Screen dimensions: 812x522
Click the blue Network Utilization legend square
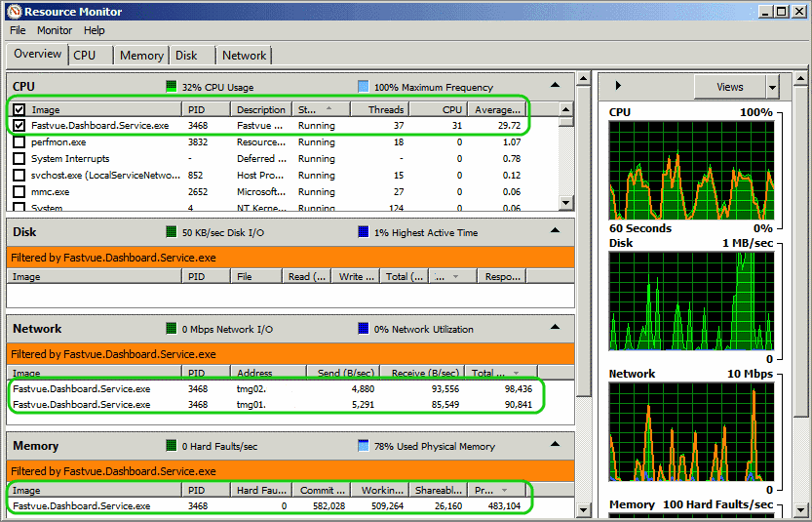[x=364, y=328]
